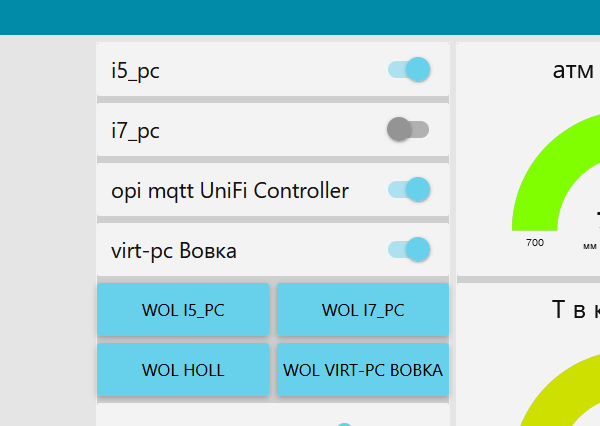The height and width of the screenshot is (426, 600).
Task: Click the virt-pc Вовка label text
Action: pos(174,250)
